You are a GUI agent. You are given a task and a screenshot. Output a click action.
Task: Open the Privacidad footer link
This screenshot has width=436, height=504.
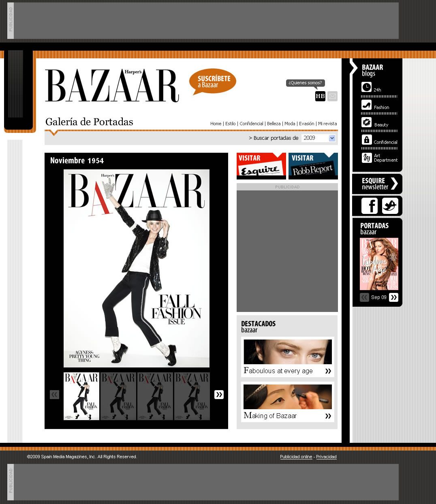click(326, 457)
